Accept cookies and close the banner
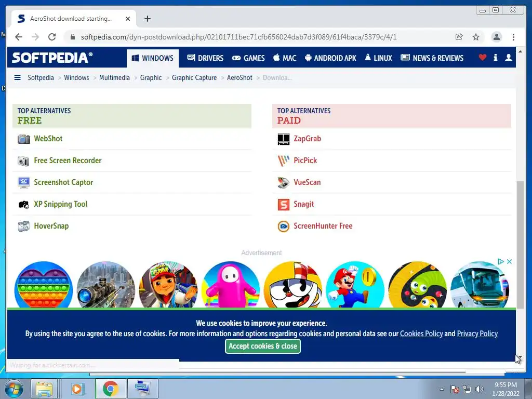Screen dimensions: 532x399 click(x=262, y=346)
